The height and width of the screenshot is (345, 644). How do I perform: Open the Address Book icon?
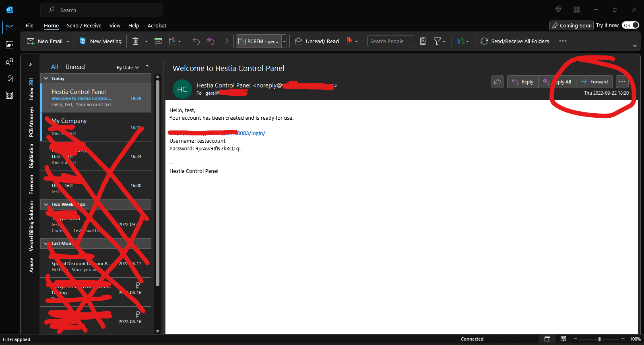[x=423, y=41]
